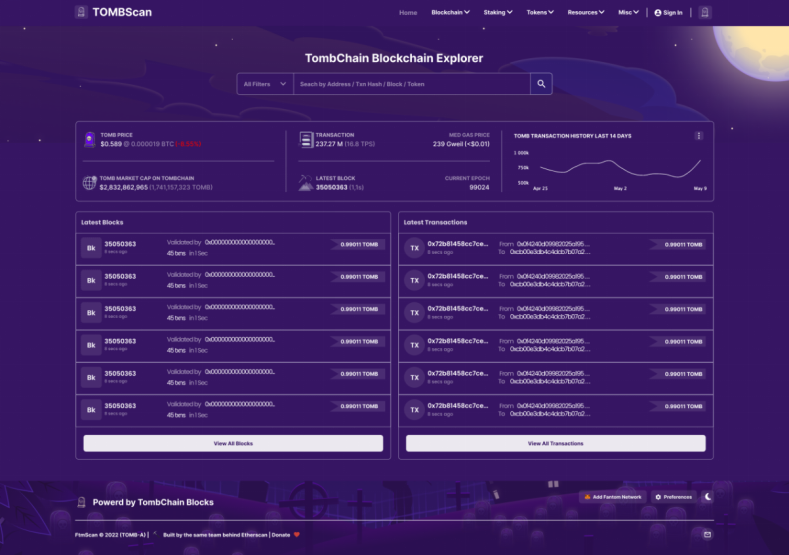Viewport: 789px width, 555px height.
Task: Click the TOMBScan brand name text
Action: click(x=122, y=12)
